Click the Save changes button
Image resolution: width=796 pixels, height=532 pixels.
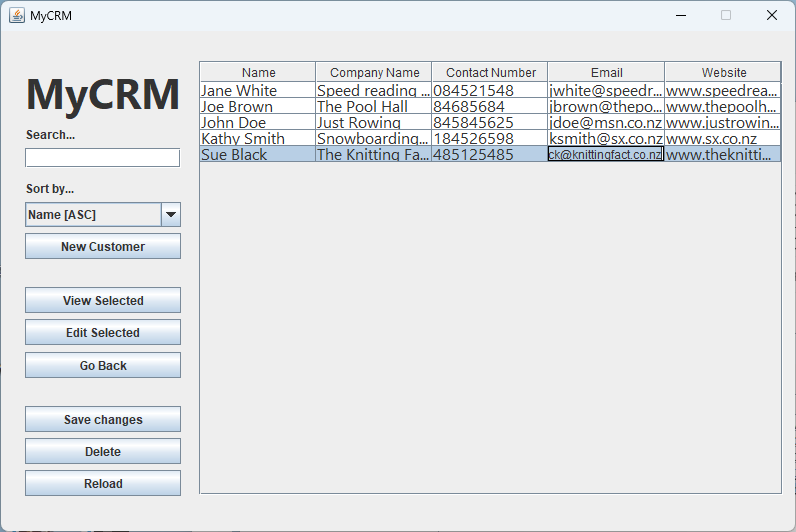click(103, 420)
